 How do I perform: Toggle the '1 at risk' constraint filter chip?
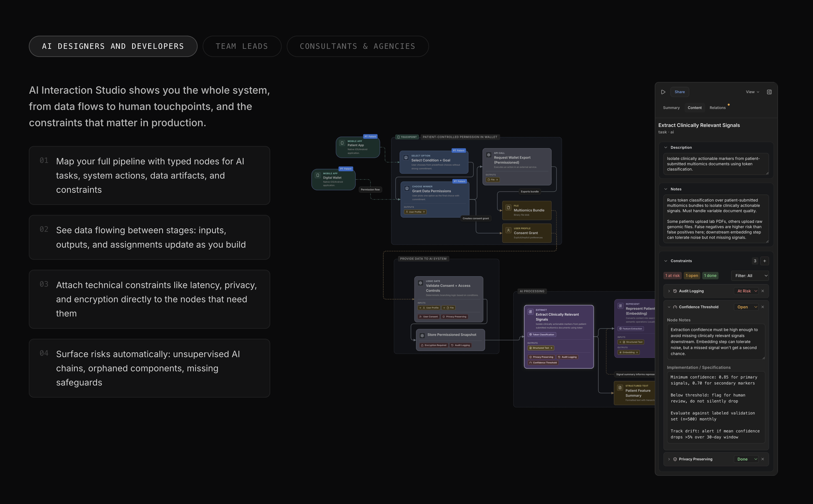672,275
